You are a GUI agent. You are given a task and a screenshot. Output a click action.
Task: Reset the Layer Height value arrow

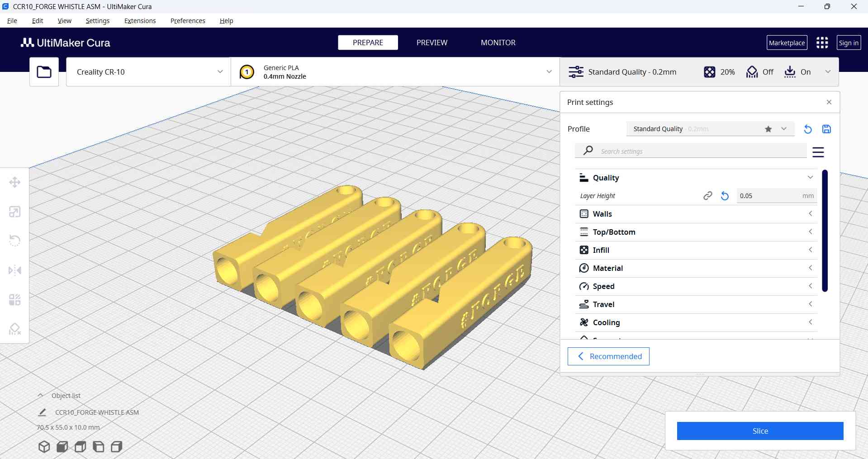point(725,196)
